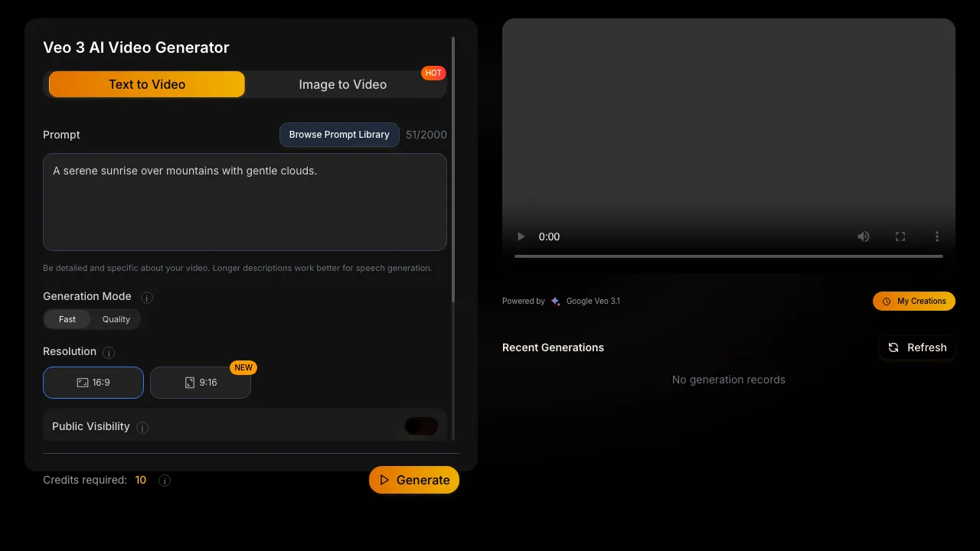Screen dimensions: 980x551
Task: Select the Fast generation mode
Action: [67, 319]
